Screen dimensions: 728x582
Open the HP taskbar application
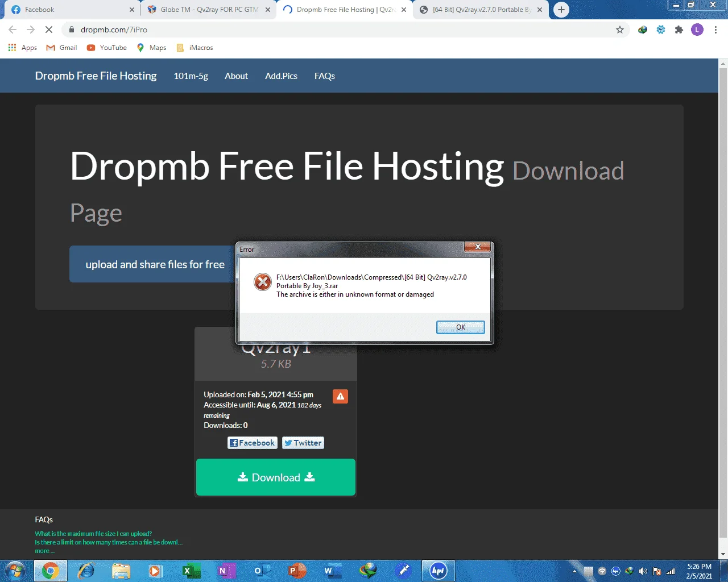[438, 571]
